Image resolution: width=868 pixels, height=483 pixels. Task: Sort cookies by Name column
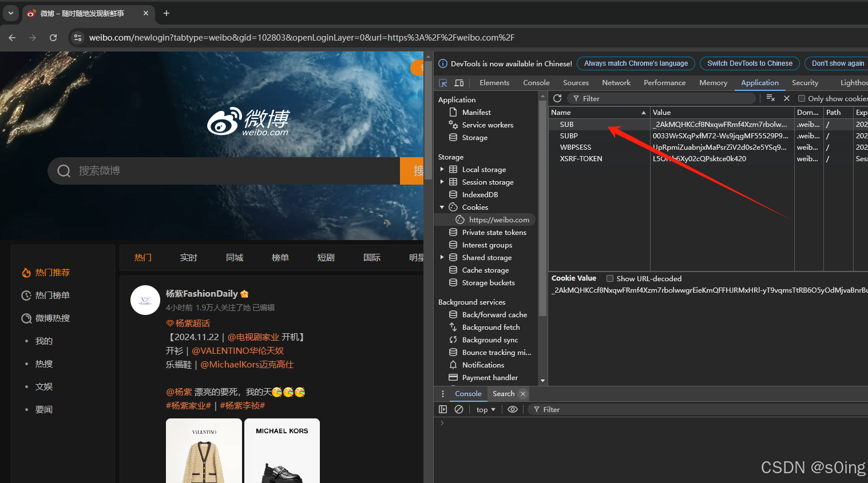pos(599,113)
